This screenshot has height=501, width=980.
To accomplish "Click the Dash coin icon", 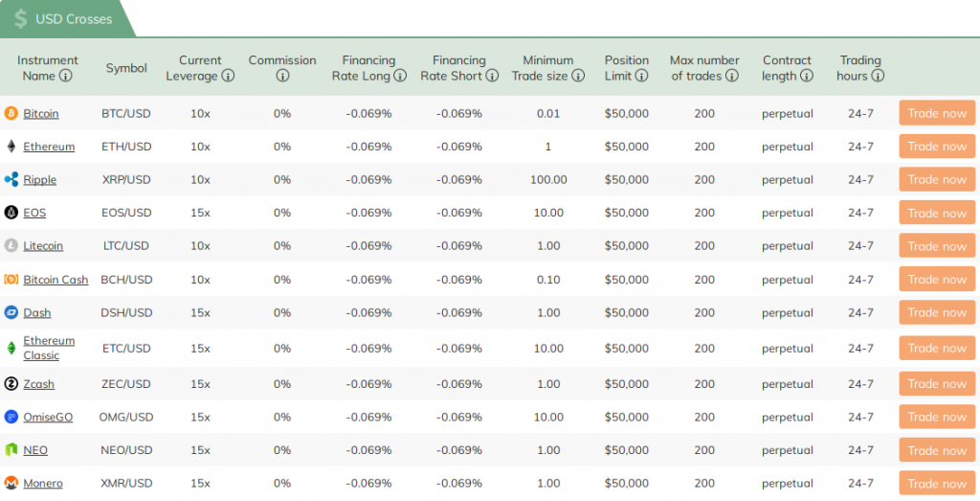I will [x=11, y=312].
